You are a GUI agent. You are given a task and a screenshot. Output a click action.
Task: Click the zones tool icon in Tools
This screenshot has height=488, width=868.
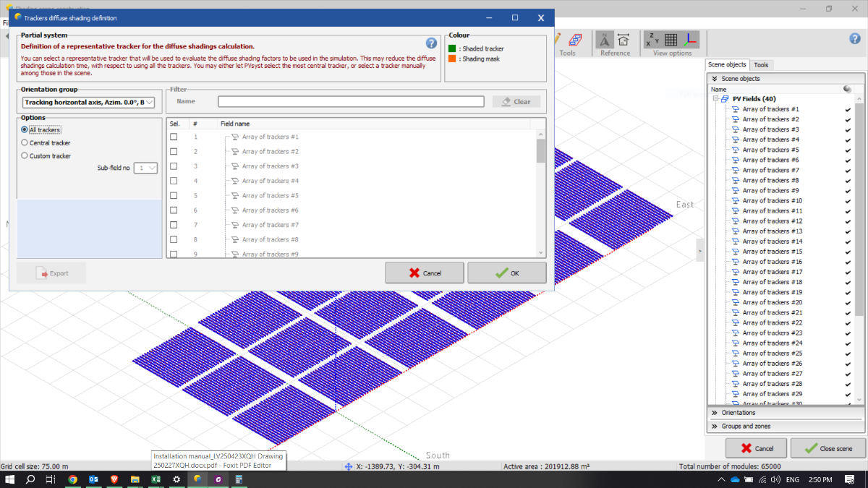(576, 40)
